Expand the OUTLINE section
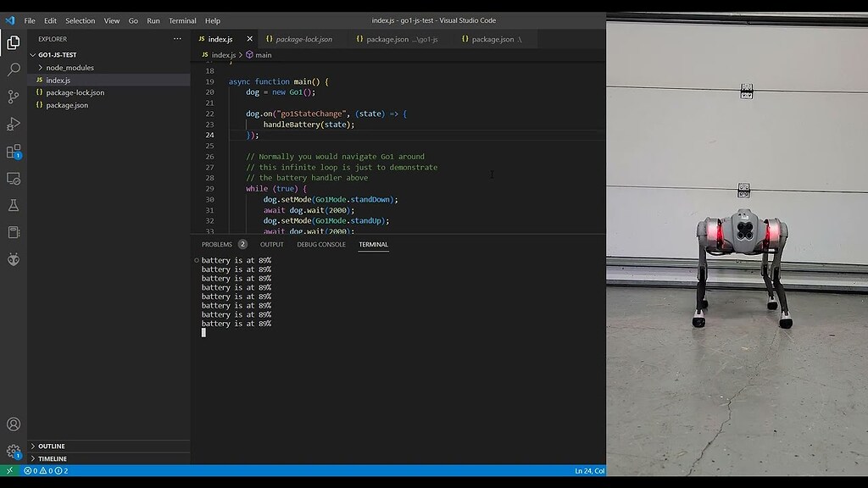 (51, 446)
